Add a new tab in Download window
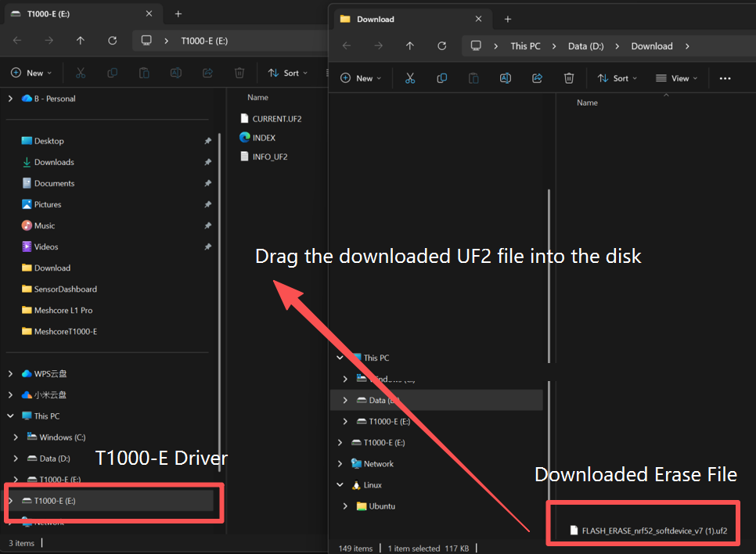Viewport: 756px width, 554px height. coord(507,19)
